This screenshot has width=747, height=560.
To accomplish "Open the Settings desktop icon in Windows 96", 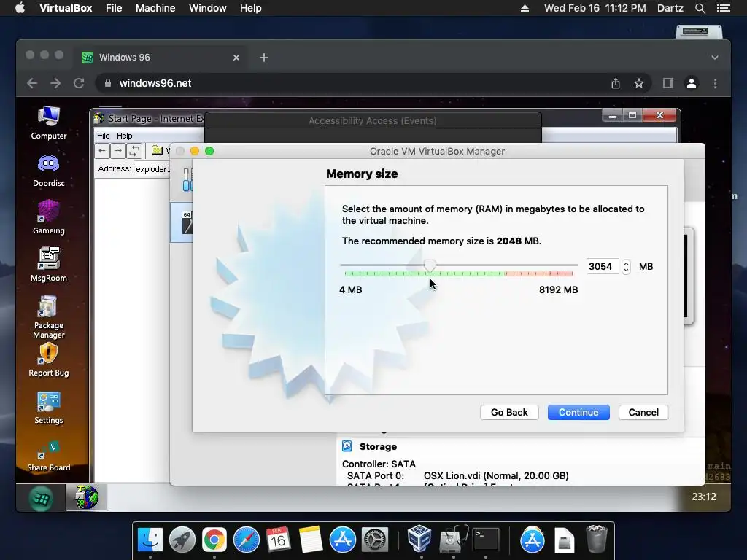I will pyautogui.click(x=49, y=408).
